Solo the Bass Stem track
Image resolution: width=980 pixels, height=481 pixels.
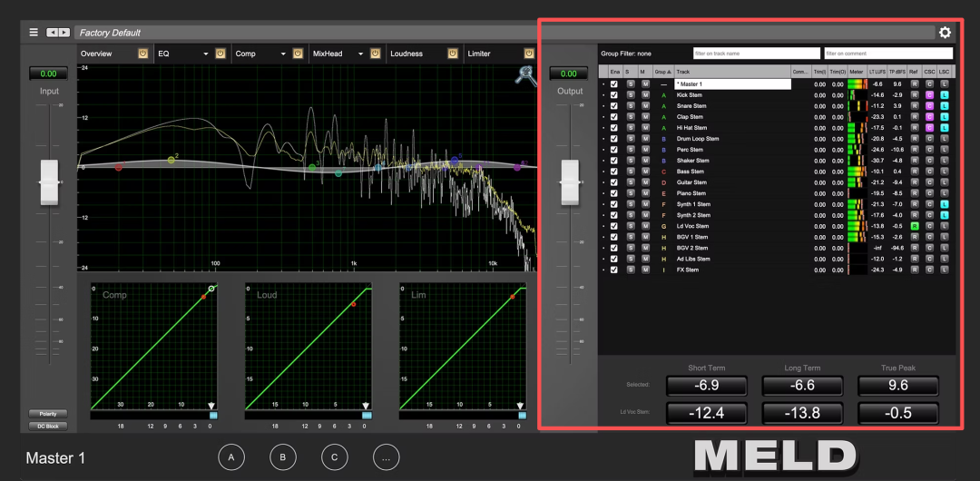click(630, 172)
